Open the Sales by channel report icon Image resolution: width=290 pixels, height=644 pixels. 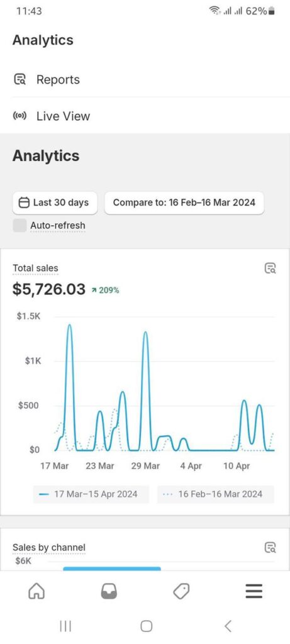(270, 548)
